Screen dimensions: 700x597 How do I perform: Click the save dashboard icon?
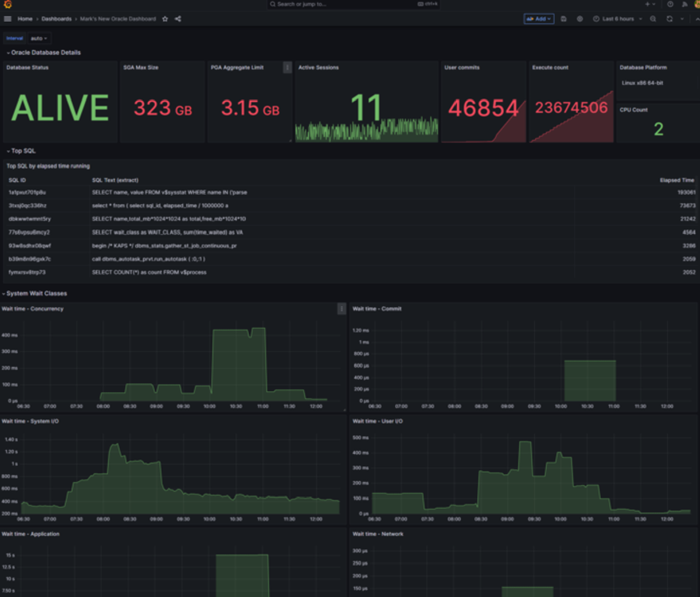pos(563,19)
